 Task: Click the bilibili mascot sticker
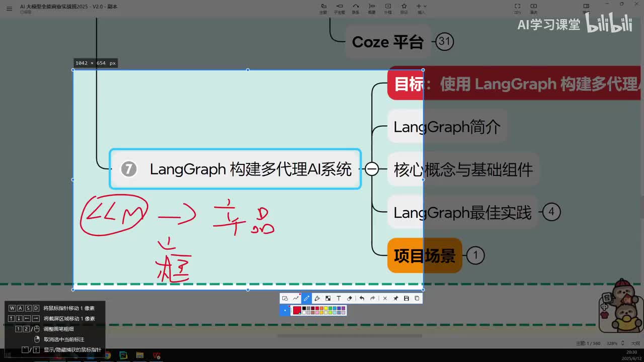tap(620, 305)
